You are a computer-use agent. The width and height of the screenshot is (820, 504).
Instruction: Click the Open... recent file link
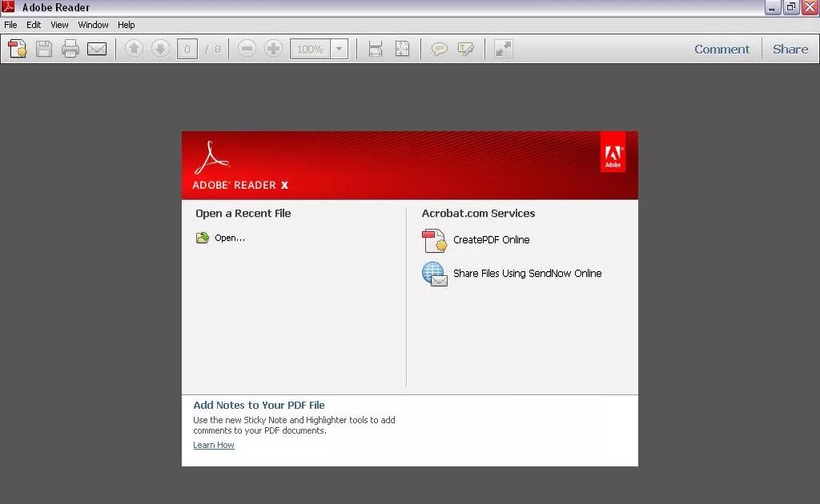230,238
